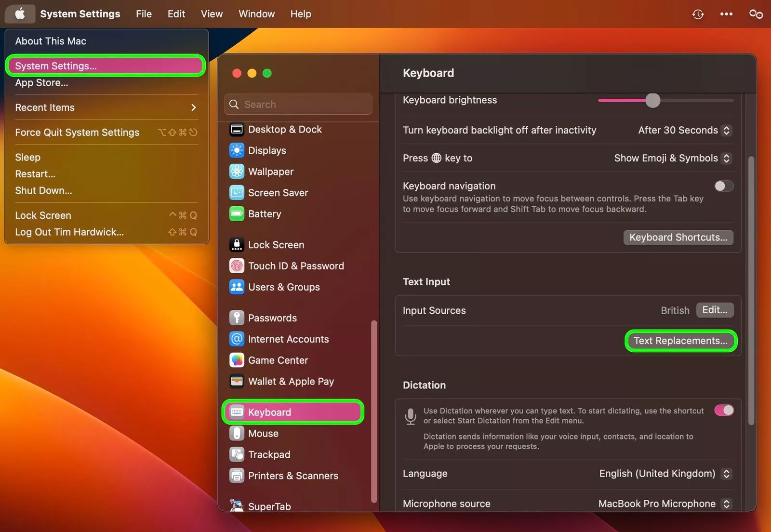The image size is (771, 532).
Task: Open the Window menu
Action: (x=256, y=14)
